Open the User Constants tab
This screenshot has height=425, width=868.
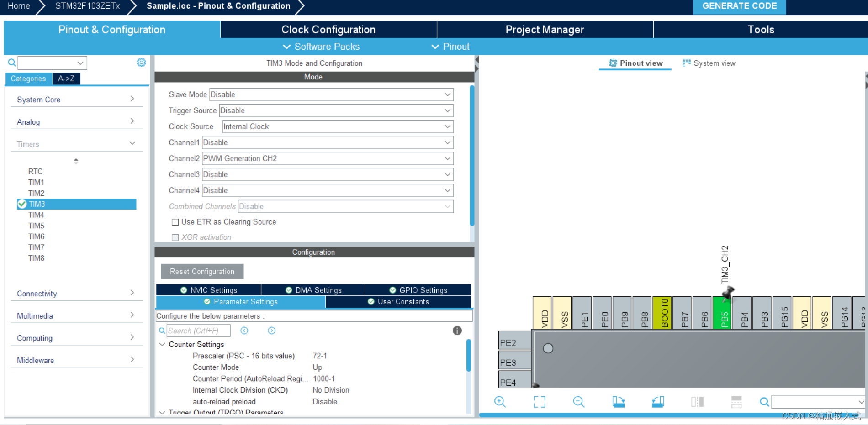[398, 302]
